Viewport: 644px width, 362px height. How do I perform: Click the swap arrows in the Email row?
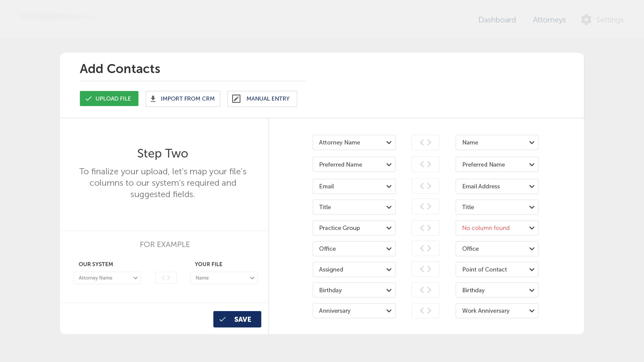[x=425, y=186]
